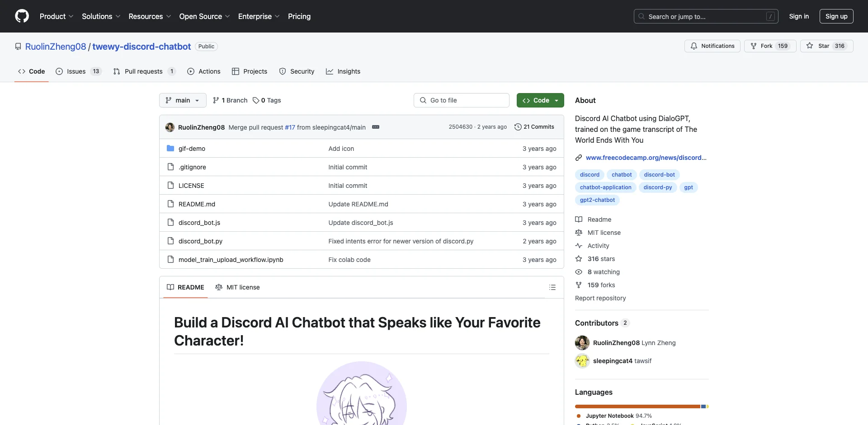Open the main branch selector dropdown
This screenshot has width=868, height=425.
coord(183,100)
